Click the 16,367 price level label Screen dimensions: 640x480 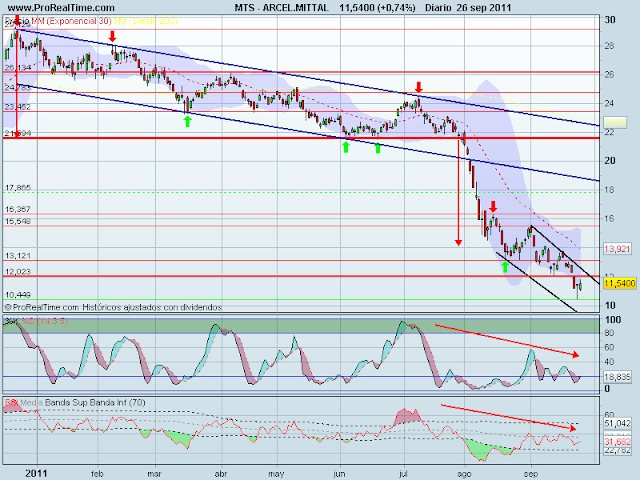[x=18, y=209]
